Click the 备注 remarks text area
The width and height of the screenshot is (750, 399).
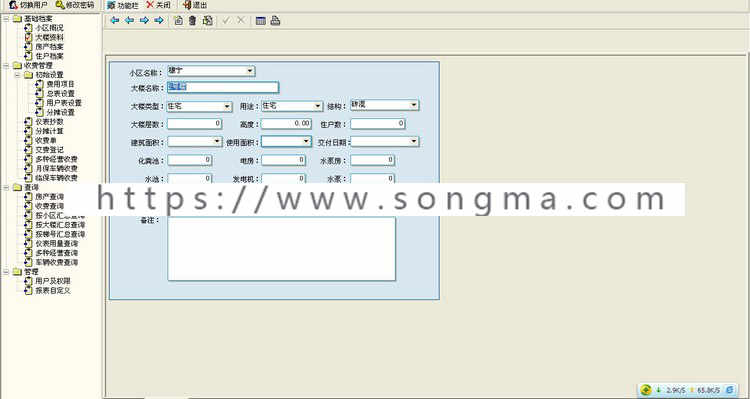[282, 249]
